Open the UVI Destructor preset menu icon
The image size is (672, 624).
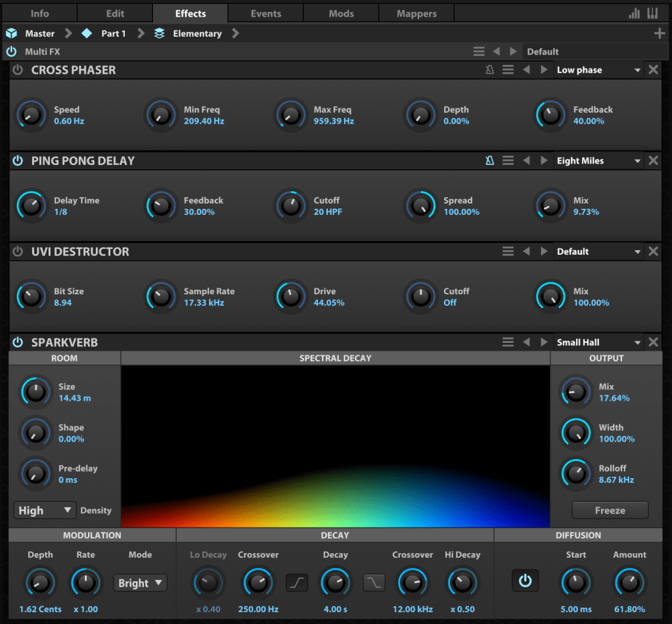click(508, 252)
